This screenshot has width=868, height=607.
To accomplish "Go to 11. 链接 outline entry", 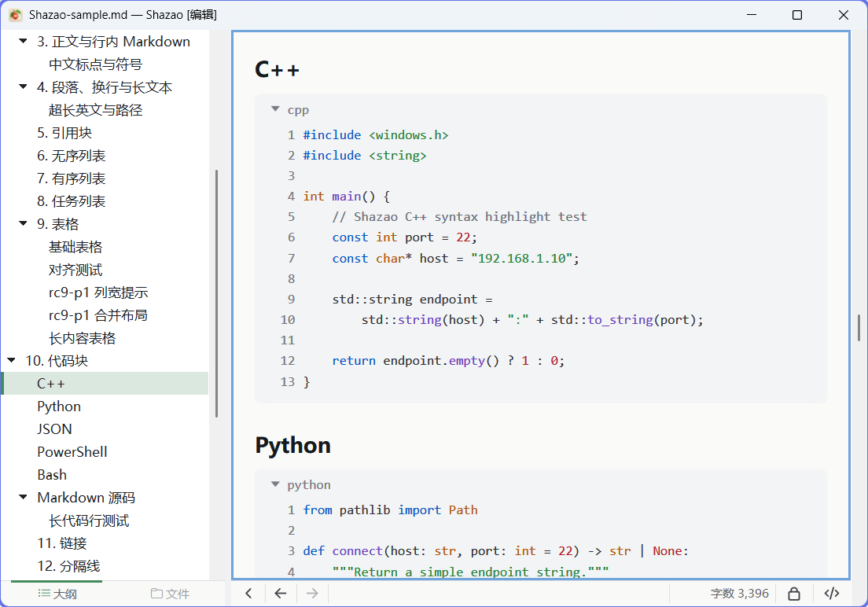I will pyautogui.click(x=62, y=543).
